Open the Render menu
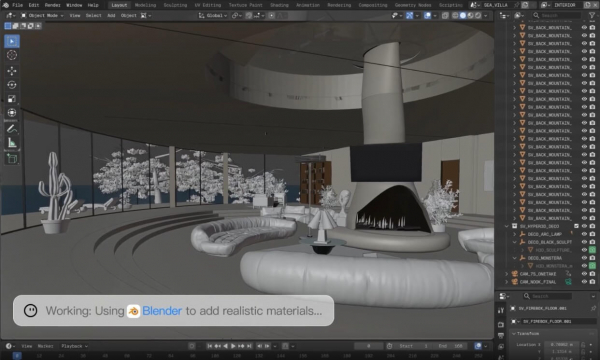The width and height of the screenshot is (600, 360). 52,5
